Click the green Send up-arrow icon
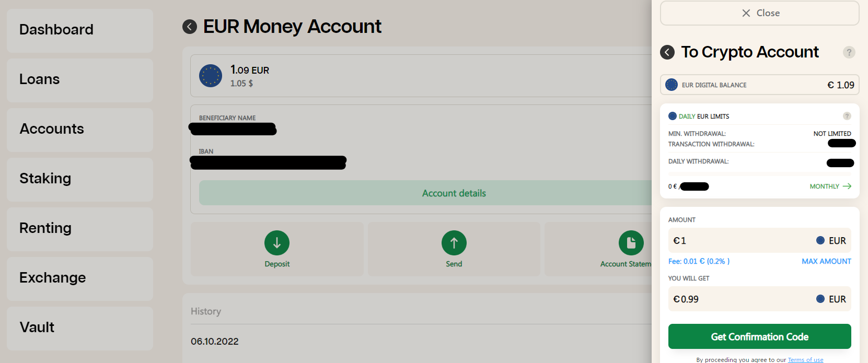868x363 pixels. 454,243
